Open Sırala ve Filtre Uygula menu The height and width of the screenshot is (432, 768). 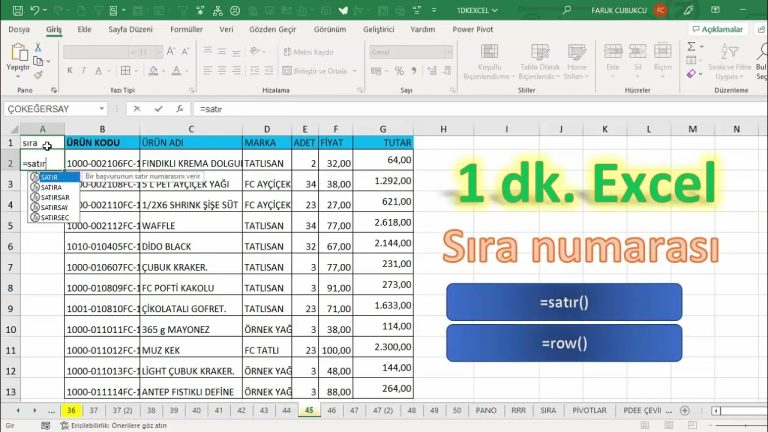point(729,62)
